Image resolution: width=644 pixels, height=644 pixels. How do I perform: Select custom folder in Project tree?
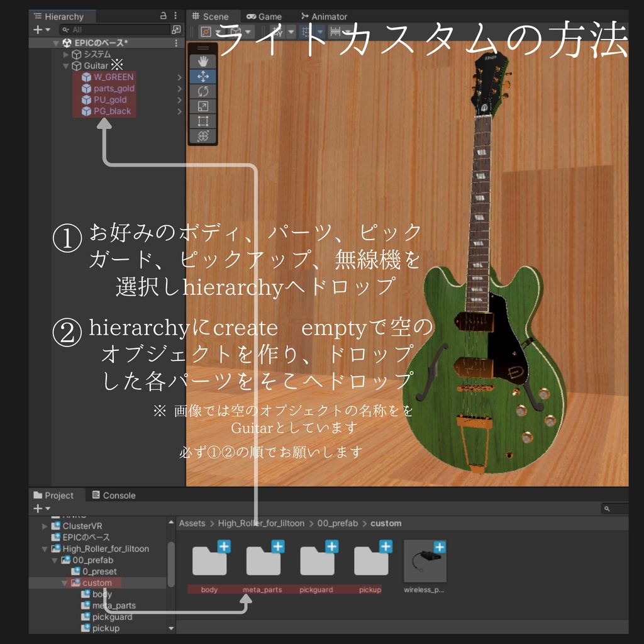click(91, 583)
